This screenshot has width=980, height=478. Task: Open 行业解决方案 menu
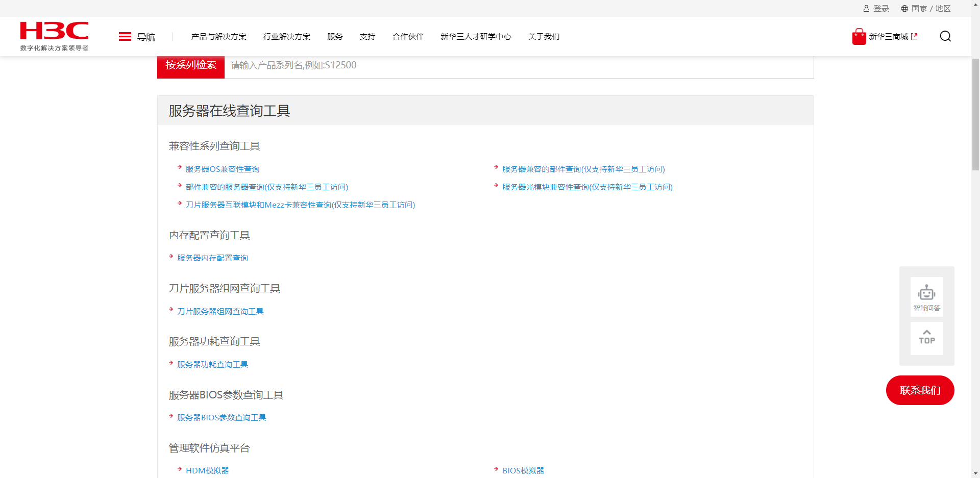[287, 37]
